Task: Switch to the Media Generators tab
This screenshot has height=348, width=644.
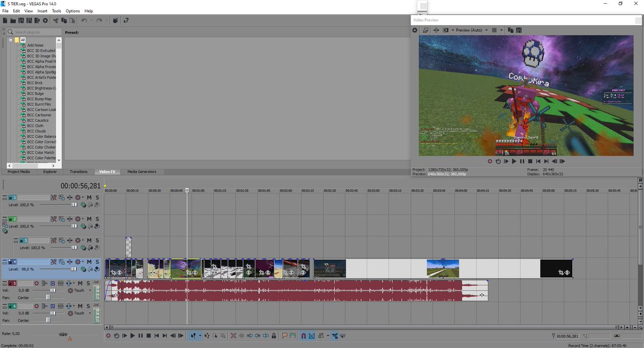Action: point(142,172)
